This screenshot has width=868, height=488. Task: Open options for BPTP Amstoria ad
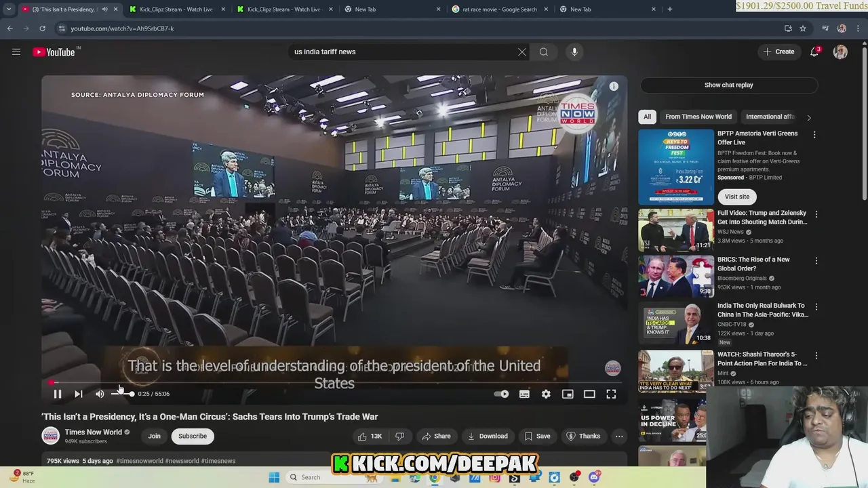click(x=814, y=135)
